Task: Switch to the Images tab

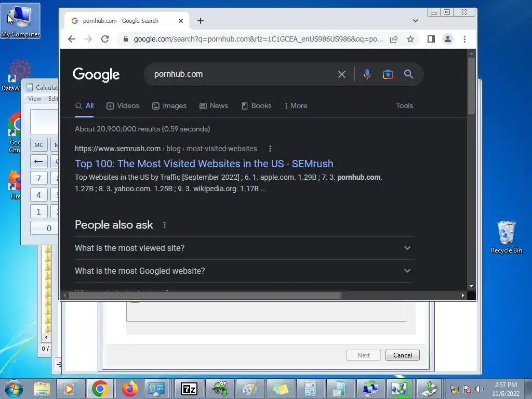Action: [169, 105]
